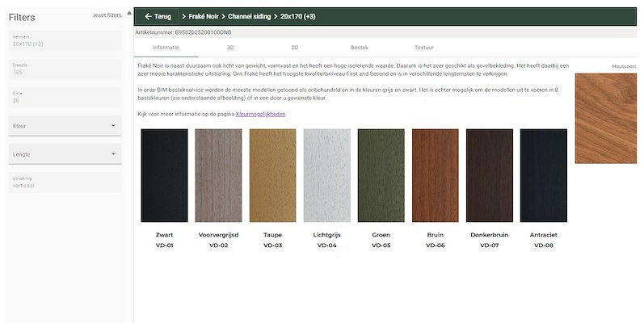Select the Lichtgrijs VD-04 swatch
This screenshot has width=644, height=323.
(326, 175)
